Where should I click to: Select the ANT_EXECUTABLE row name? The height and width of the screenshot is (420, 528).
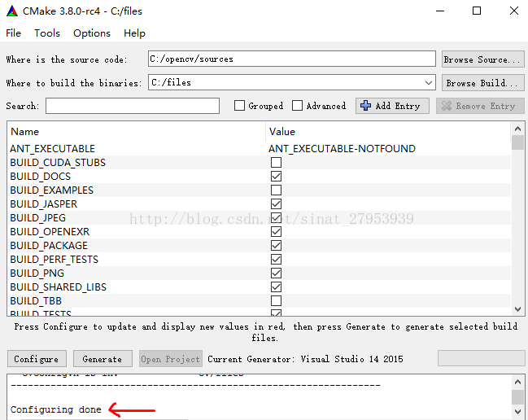click(53, 148)
